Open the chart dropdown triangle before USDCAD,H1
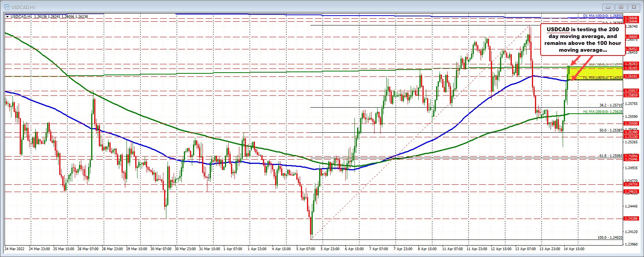 click(8, 16)
